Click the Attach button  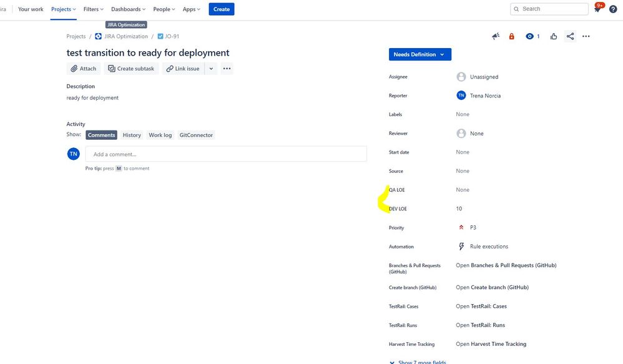point(84,68)
